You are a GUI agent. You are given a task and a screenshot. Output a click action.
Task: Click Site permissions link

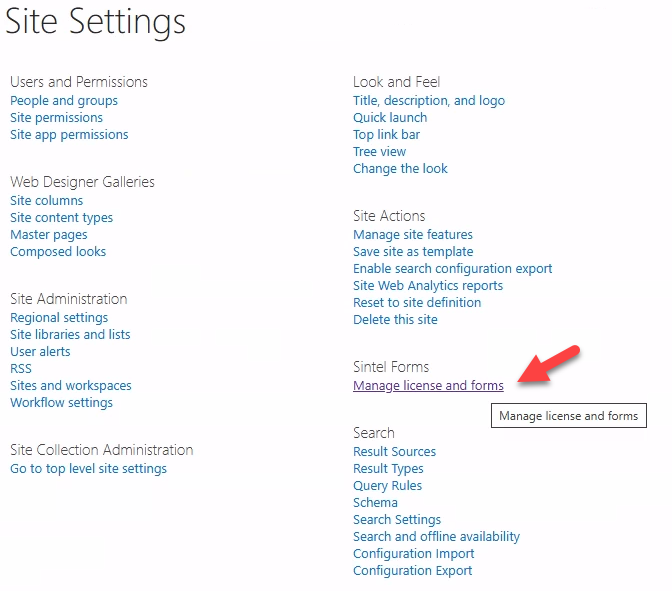(x=56, y=117)
